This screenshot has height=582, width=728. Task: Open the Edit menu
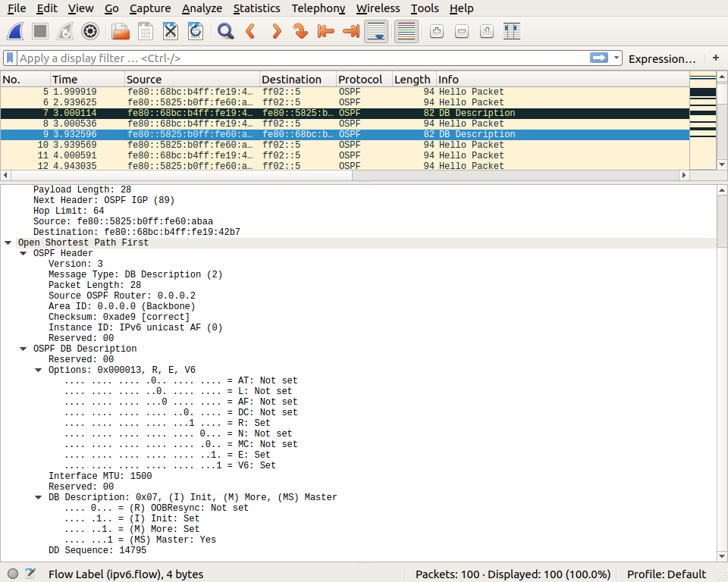47,8
